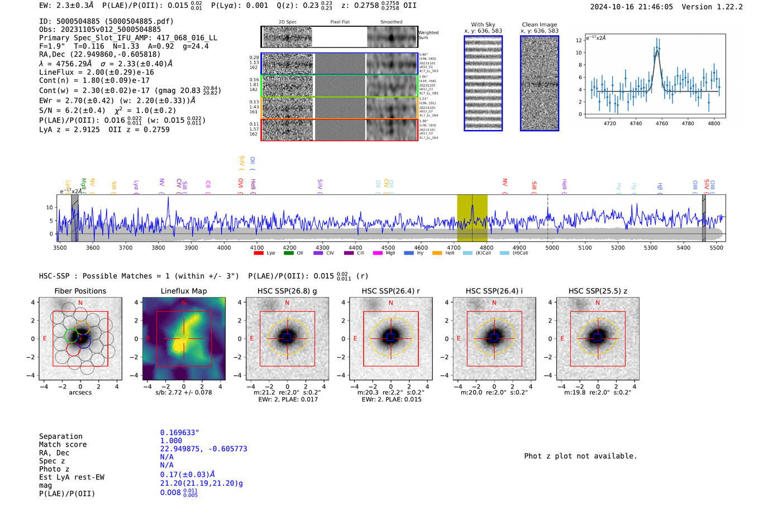Select the Cont(w) = 2.30(±0.02)e-17 line

coord(130,90)
